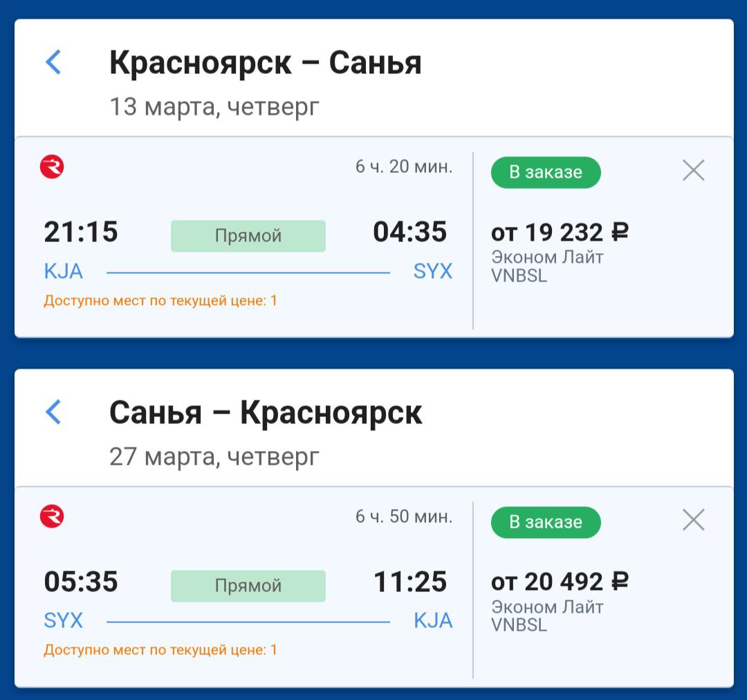The width and height of the screenshot is (747, 700).
Task: Toggle «В заказе» on the 20 492 ₽ flight
Action: click(x=546, y=522)
